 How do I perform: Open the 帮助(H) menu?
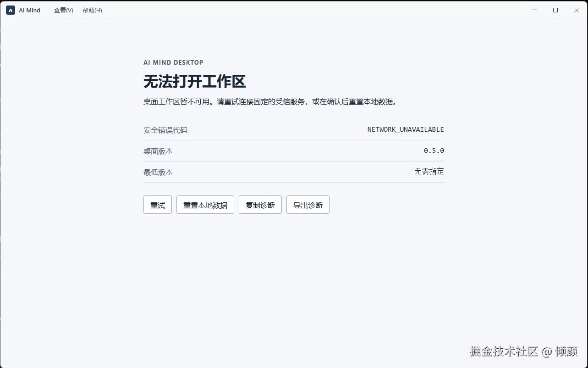(92, 10)
